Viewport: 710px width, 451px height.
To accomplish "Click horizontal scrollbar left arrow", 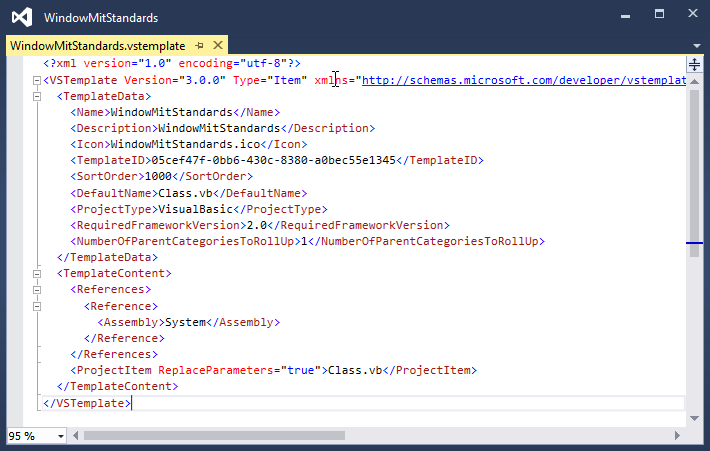I will click(x=76, y=436).
